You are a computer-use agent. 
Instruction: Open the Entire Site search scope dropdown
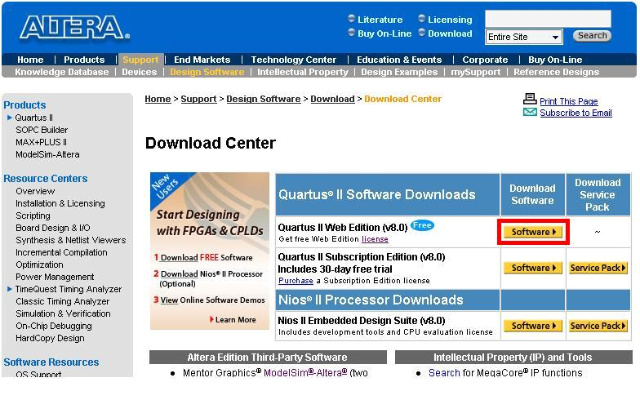tap(524, 37)
